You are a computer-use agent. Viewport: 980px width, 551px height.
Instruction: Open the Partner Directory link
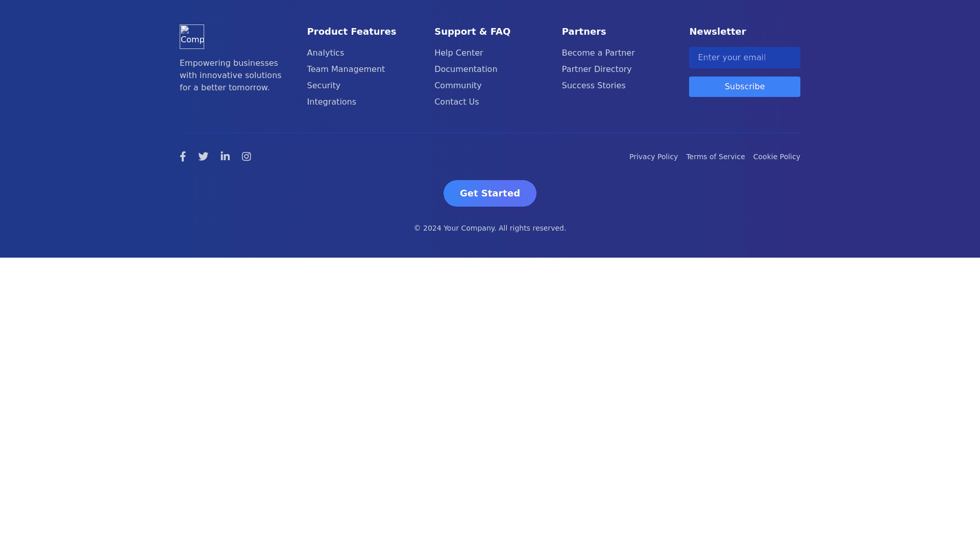point(596,69)
